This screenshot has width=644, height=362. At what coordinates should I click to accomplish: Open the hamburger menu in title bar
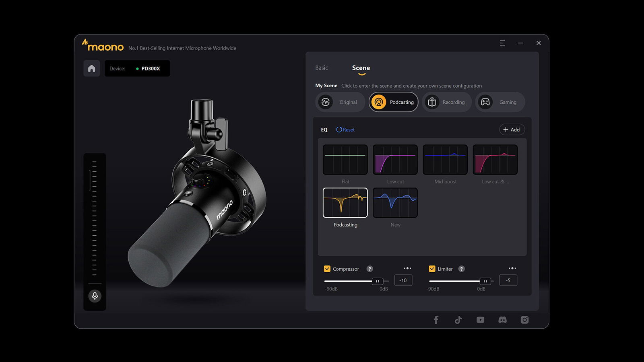pyautogui.click(x=502, y=43)
